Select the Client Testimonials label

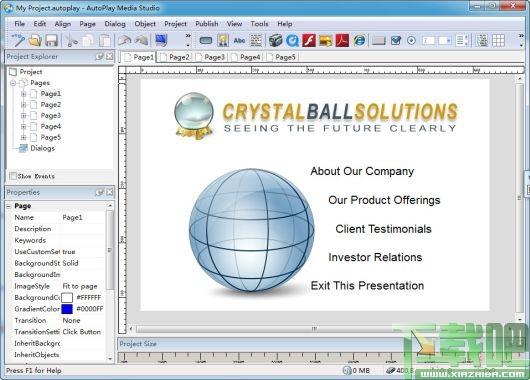[383, 229]
